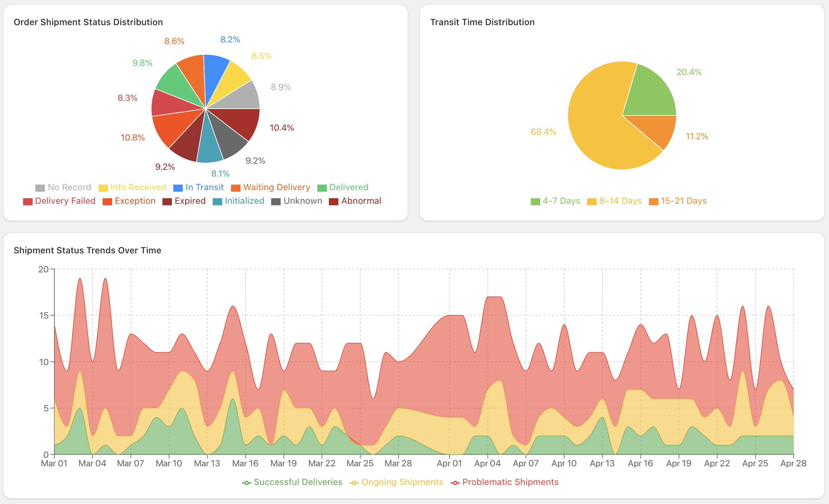The height and width of the screenshot is (504, 829).
Task: Toggle the No Record legend item
Action: coord(63,187)
